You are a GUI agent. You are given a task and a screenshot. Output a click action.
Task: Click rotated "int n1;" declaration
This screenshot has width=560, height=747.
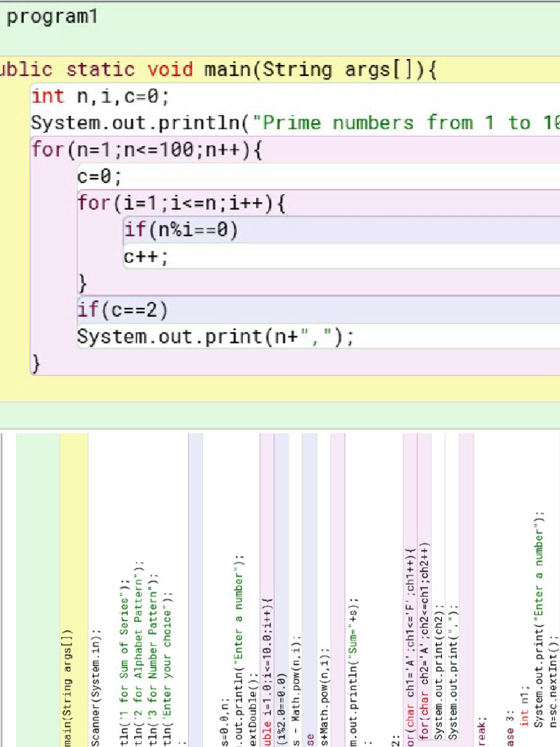click(x=524, y=706)
